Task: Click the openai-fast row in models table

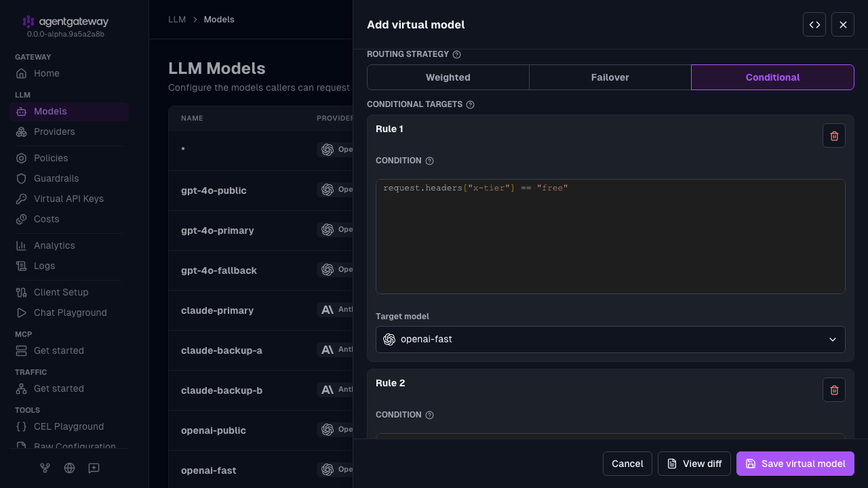Action: (x=261, y=470)
